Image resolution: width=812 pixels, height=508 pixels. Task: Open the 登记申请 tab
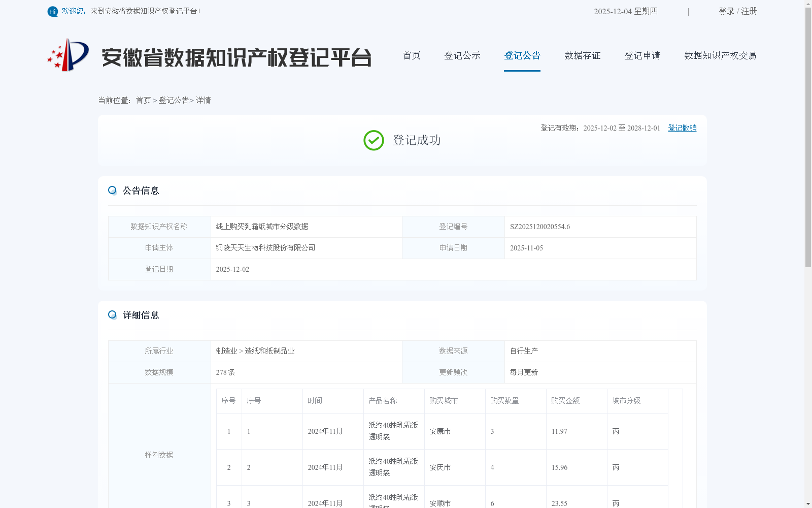642,55
